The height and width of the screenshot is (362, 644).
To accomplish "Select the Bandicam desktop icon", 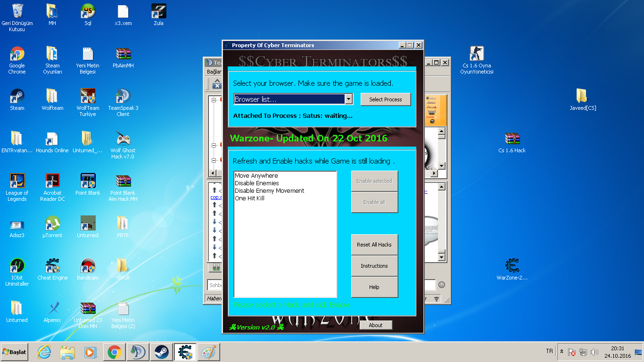I will [88, 269].
